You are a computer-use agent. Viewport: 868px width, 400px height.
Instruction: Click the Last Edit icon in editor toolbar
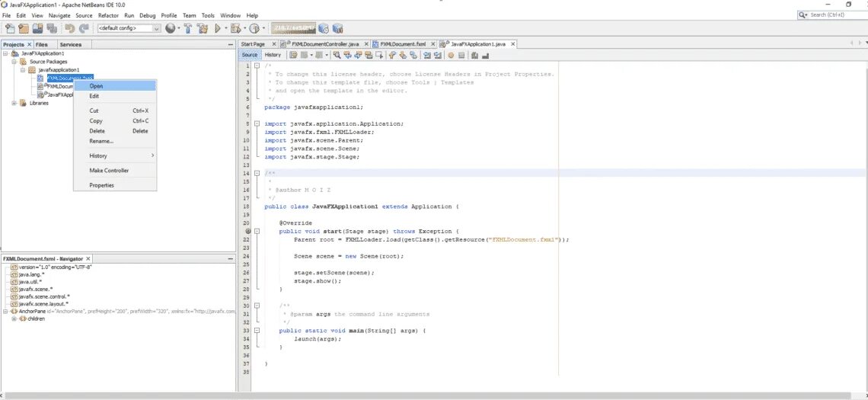point(293,55)
